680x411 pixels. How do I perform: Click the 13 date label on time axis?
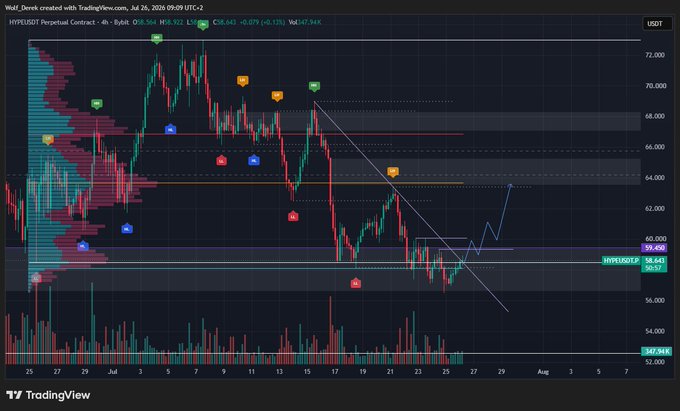coord(279,372)
